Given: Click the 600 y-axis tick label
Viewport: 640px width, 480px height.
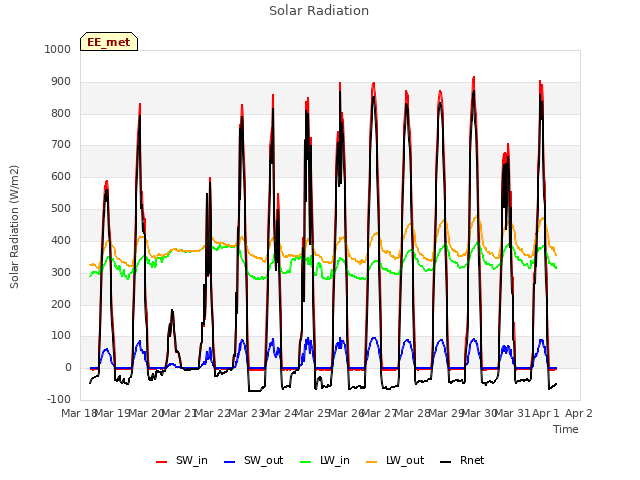Looking at the screenshot, I should click(x=61, y=177).
